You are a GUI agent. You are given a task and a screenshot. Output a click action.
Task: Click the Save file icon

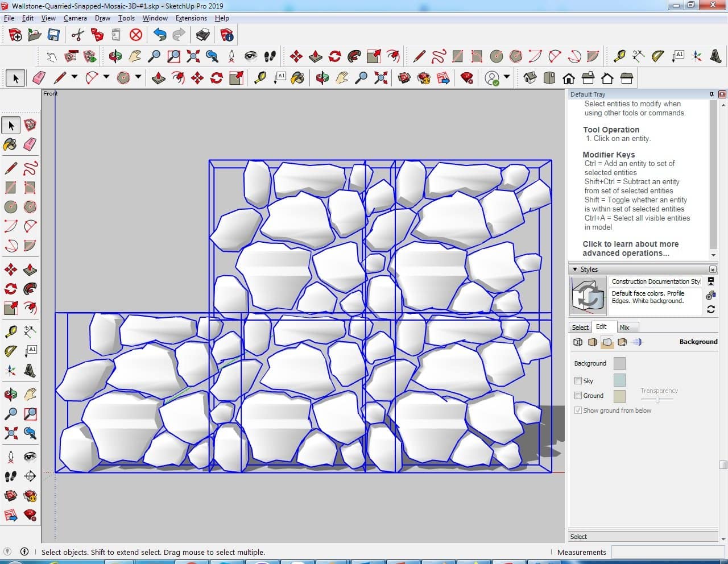pos(53,35)
